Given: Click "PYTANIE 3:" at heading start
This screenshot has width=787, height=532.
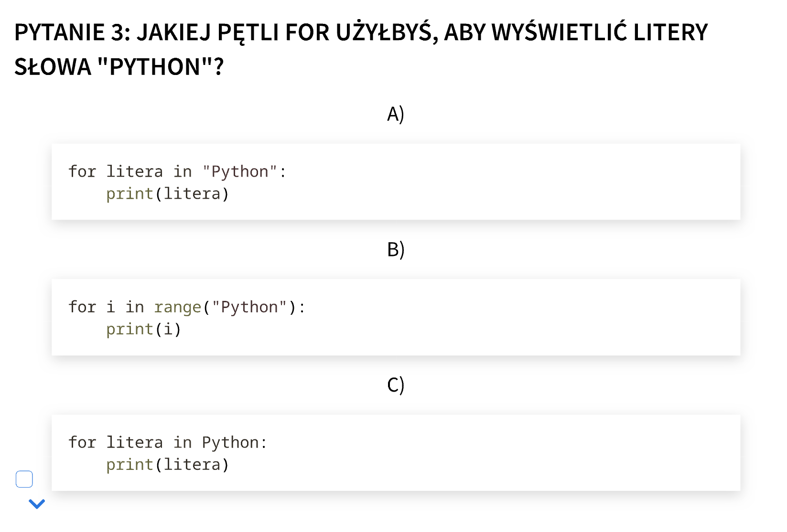Looking at the screenshot, I should 72,33.
